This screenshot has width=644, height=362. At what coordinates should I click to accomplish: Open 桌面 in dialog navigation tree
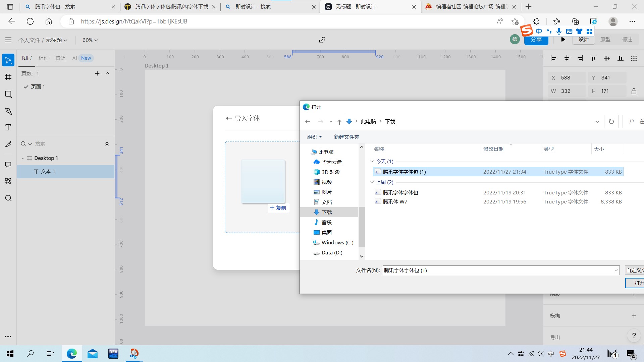tap(326, 233)
